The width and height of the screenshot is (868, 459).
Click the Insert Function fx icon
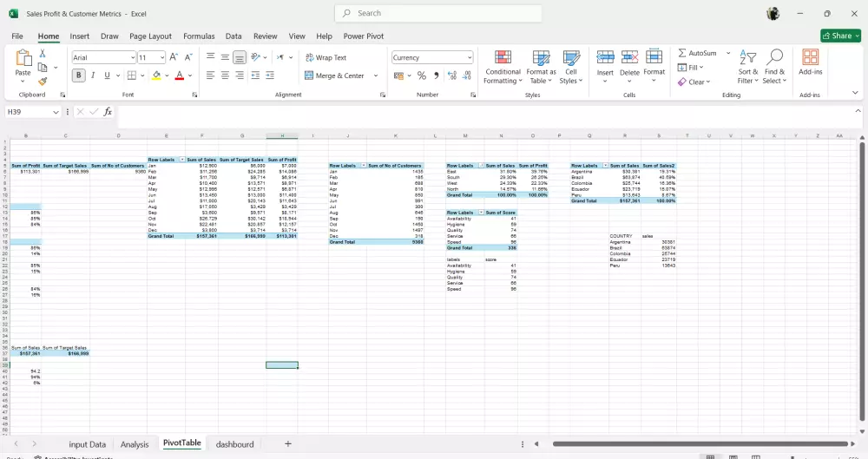[108, 112]
